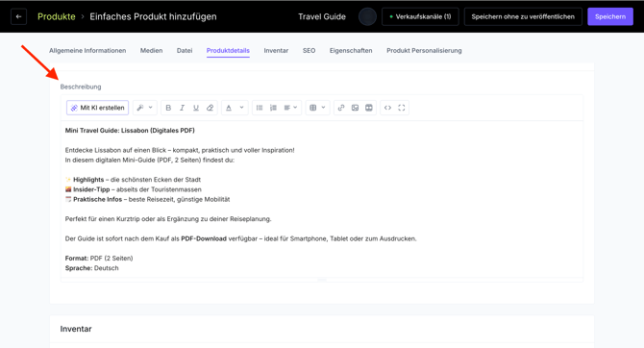Click the resize handle below the editor
The image size is (644, 348).
click(322, 280)
